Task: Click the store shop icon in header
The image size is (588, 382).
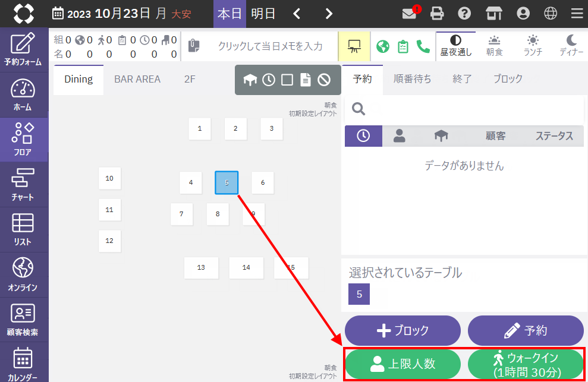Action: (493, 13)
